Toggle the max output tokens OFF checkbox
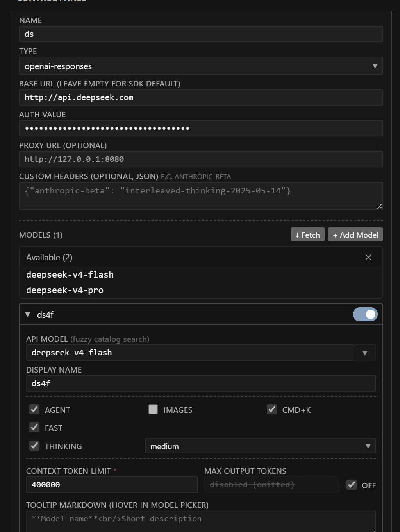400x532 pixels. (352, 485)
